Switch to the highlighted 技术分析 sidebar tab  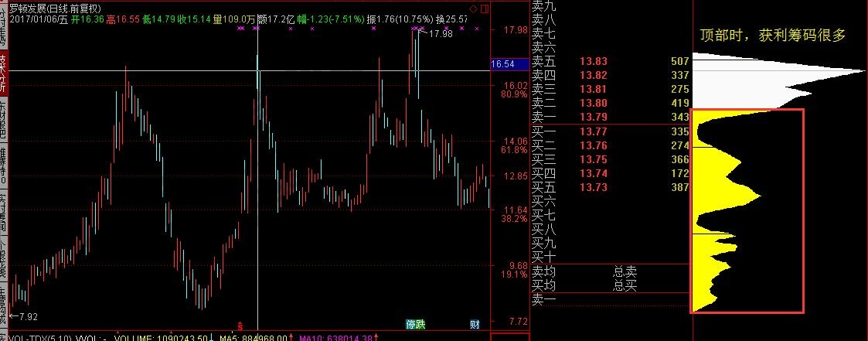[x=4, y=70]
